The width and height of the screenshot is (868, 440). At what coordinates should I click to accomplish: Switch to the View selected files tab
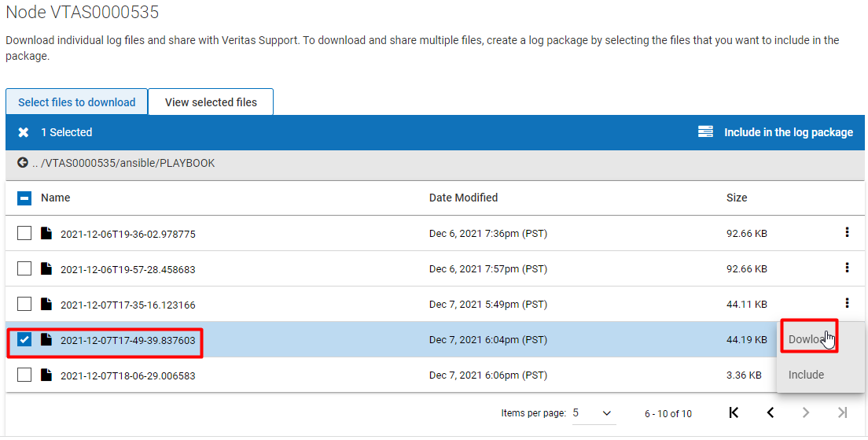pos(211,102)
